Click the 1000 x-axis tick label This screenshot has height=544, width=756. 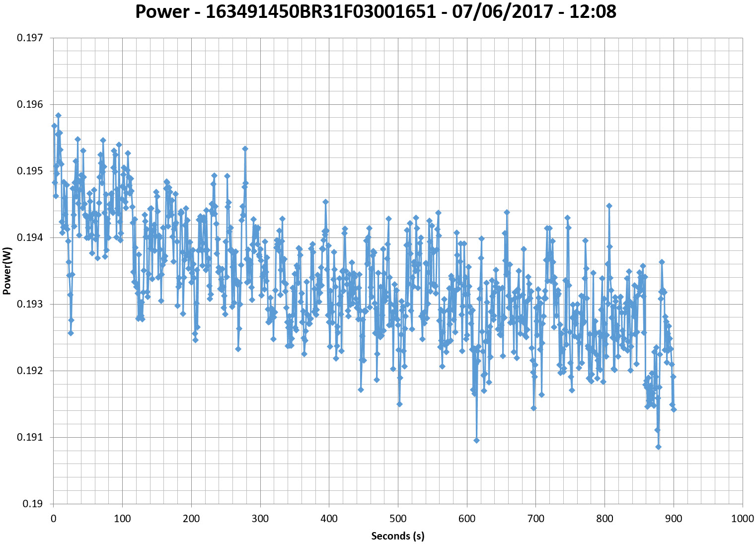click(x=742, y=519)
